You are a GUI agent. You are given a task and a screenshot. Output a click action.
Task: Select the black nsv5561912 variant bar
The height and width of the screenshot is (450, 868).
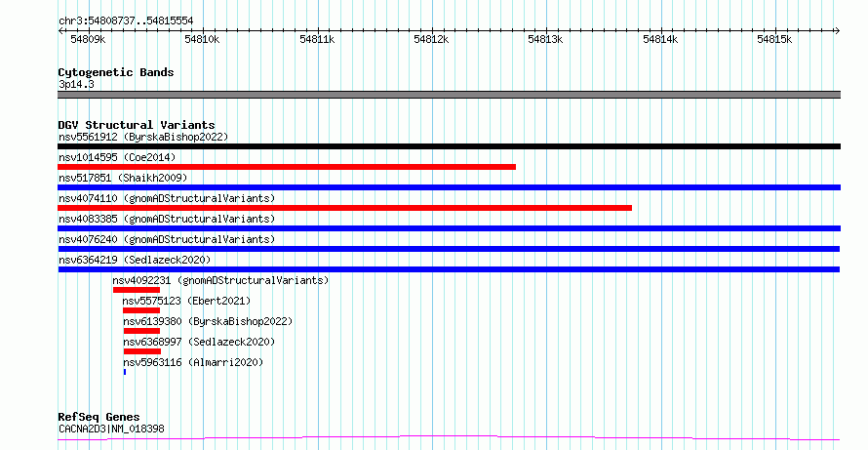449,146
